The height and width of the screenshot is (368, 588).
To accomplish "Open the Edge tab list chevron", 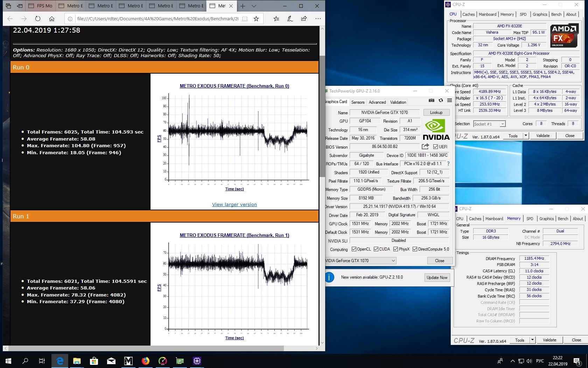I will 254,6.
